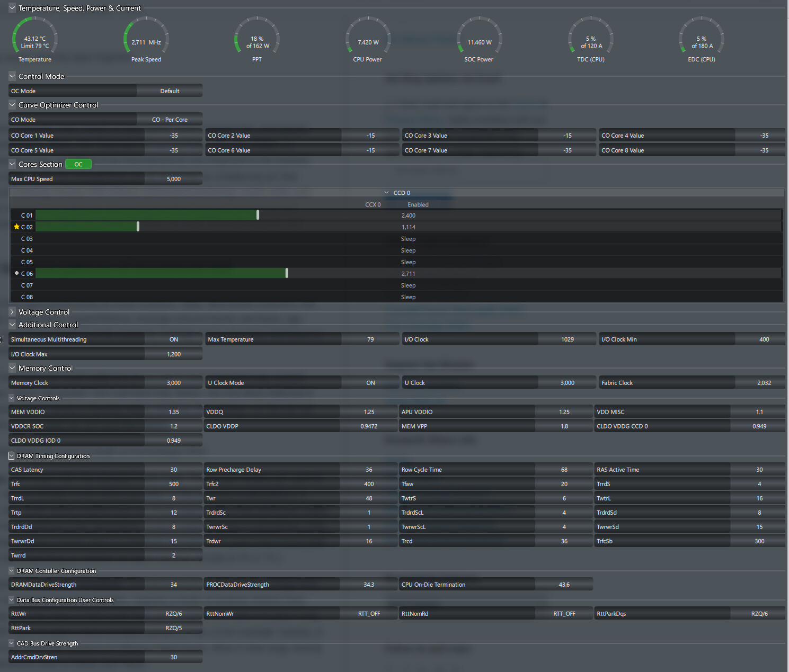Screen dimensions: 789x672
Task: Select the CAS Latency value field
Action: [x=173, y=470]
